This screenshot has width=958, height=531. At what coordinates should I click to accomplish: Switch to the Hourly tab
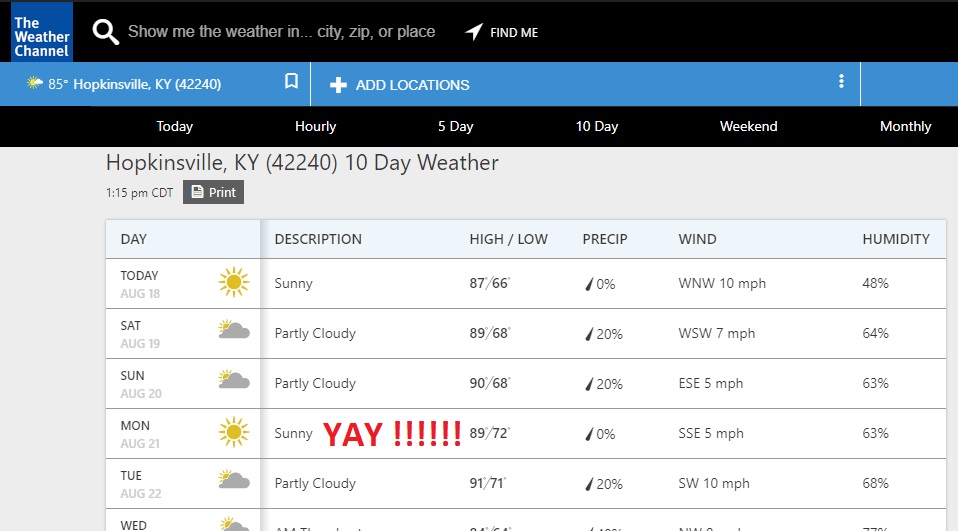[x=315, y=126]
